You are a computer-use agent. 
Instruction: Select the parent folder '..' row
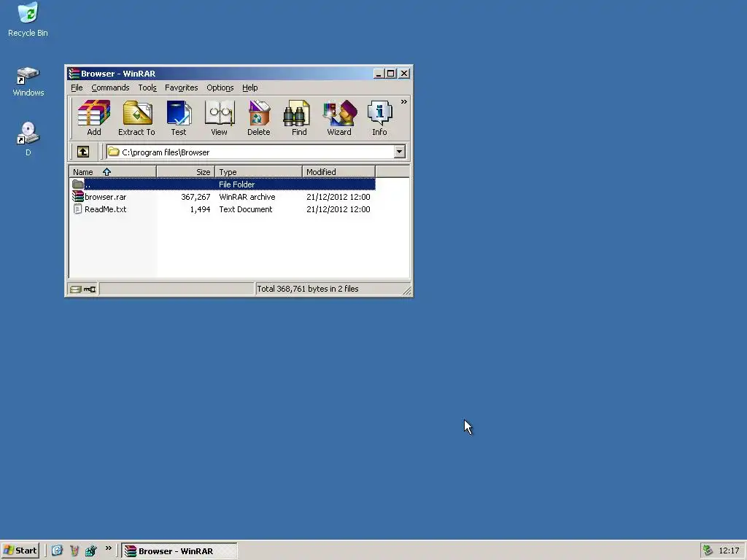pyautogui.click(x=223, y=184)
